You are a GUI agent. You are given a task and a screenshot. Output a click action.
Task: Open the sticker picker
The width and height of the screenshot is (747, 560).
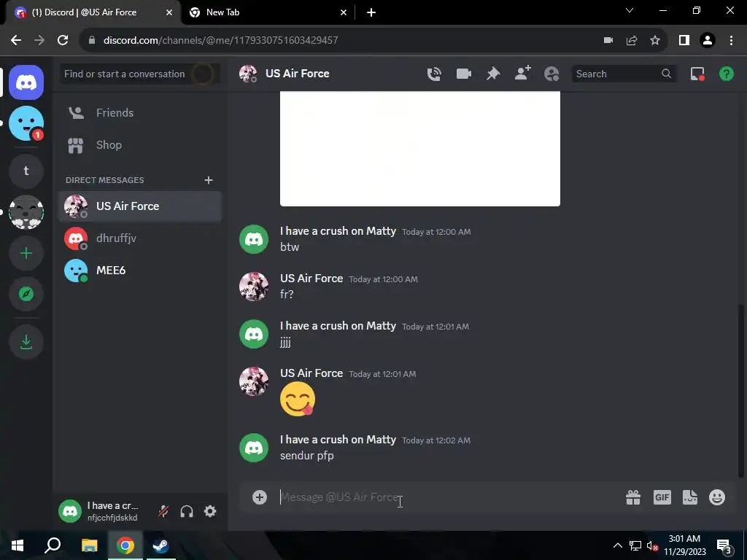pyautogui.click(x=690, y=497)
